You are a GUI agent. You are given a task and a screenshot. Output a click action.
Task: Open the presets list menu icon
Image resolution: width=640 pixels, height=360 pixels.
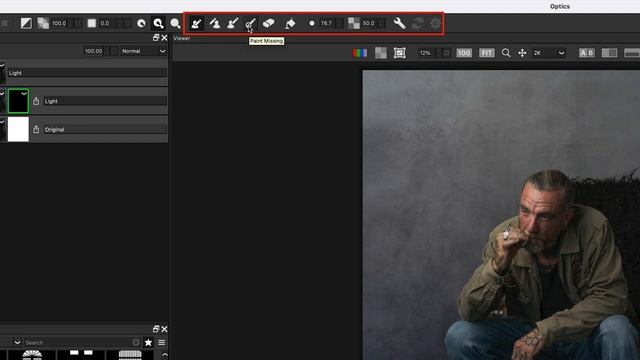click(x=162, y=342)
